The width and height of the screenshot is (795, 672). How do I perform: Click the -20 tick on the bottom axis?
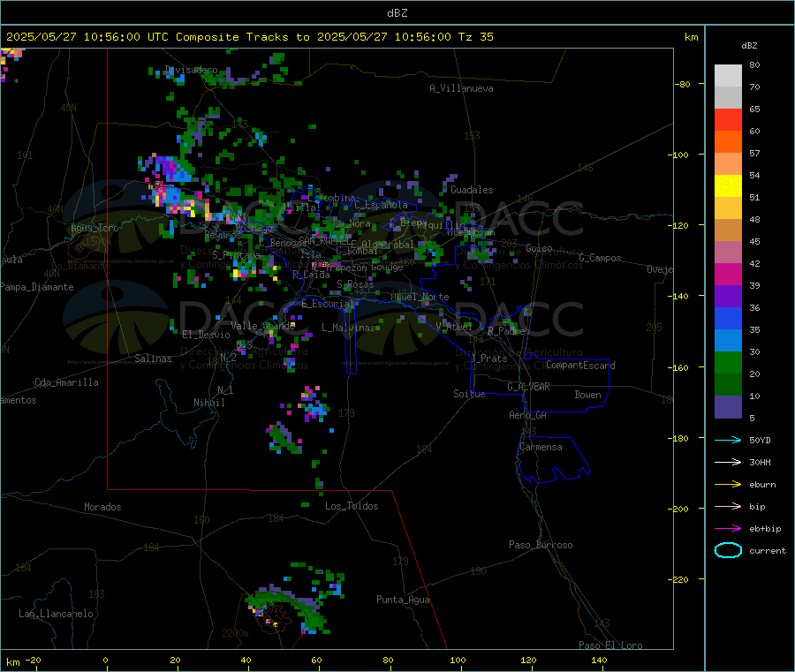point(34,661)
